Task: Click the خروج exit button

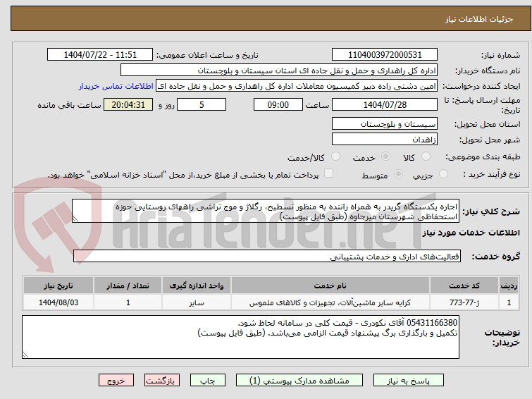Action: pyautogui.click(x=116, y=381)
